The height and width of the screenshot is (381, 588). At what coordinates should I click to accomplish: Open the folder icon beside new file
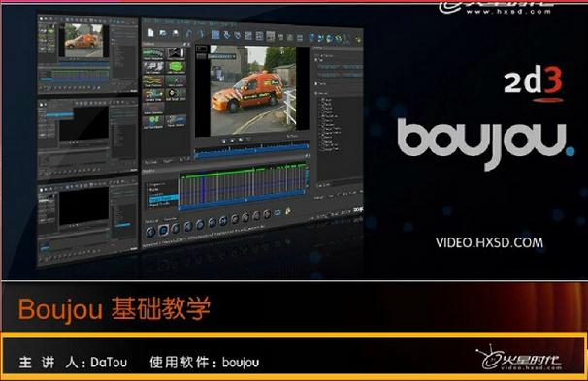pos(163,33)
